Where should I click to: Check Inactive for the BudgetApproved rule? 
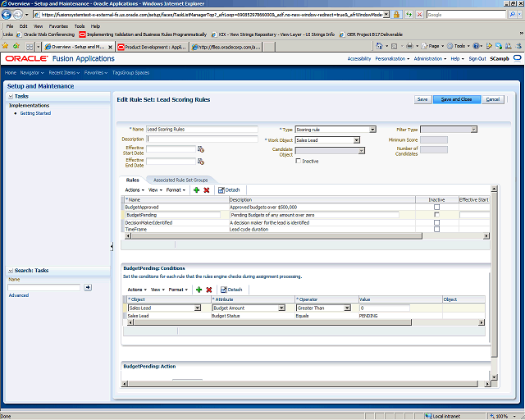436,208
